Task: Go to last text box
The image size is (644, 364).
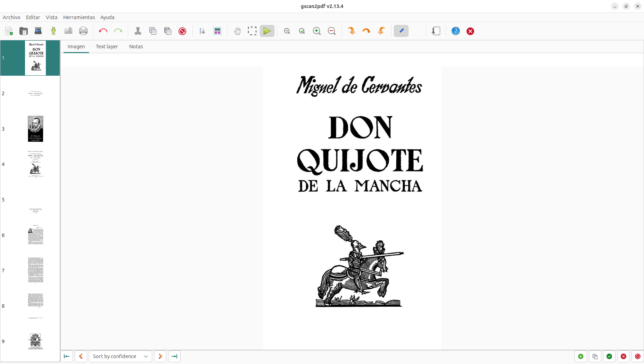Action: (174, 356)
